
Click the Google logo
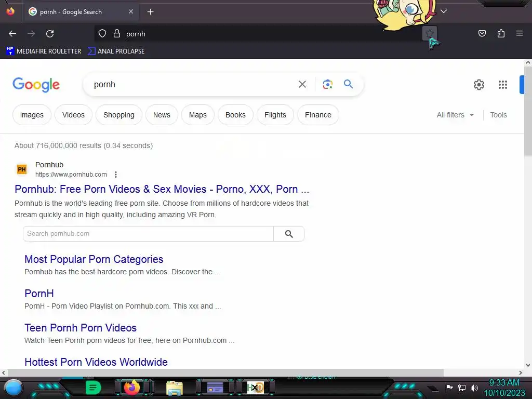36,85
